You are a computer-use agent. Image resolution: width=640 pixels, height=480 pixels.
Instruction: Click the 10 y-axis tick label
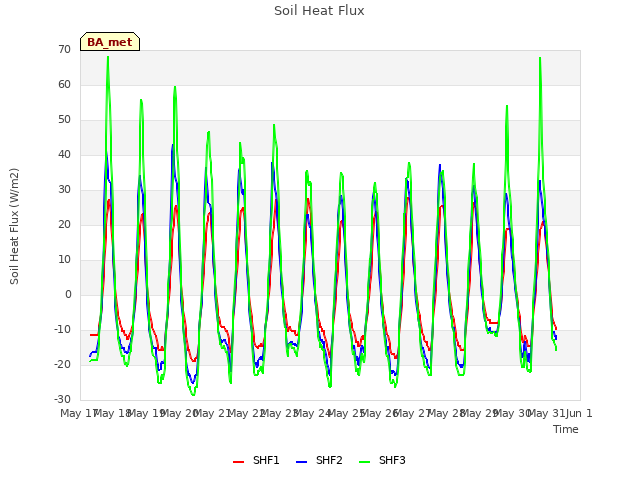click(x=64, y=260)
